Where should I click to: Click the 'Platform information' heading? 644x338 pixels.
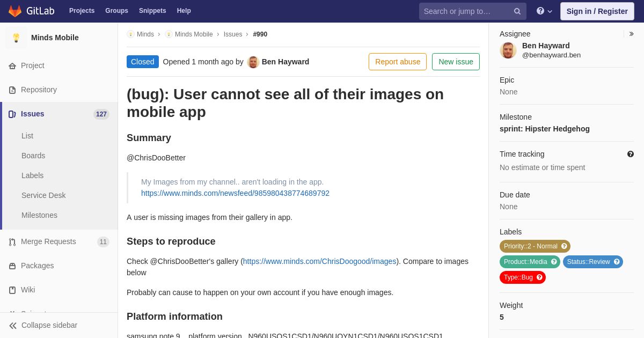click(174, 317)
